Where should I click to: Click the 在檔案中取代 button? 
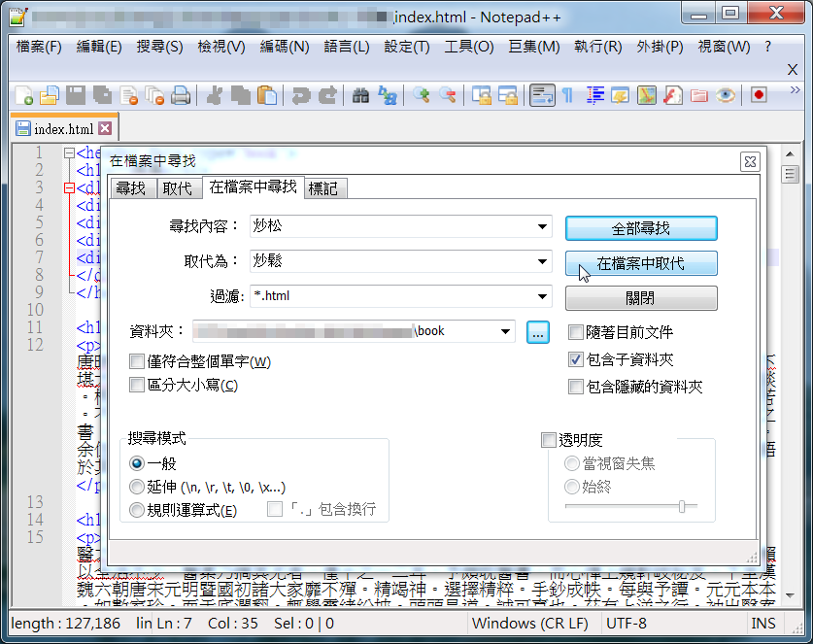(641, 263)
